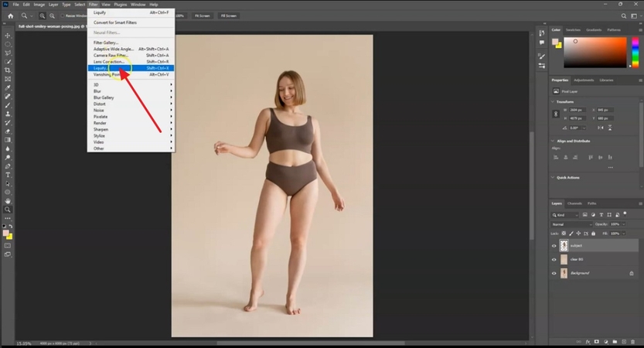Choose Camera Raw Filter...

click(131, 55)
